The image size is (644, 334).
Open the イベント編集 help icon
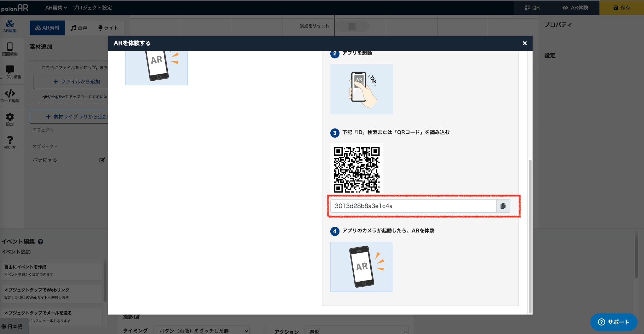(x=40, y=242)
